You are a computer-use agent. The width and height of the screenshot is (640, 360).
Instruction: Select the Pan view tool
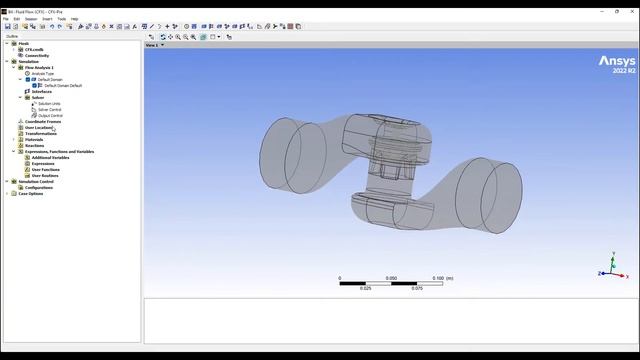(x=170, y=37)
